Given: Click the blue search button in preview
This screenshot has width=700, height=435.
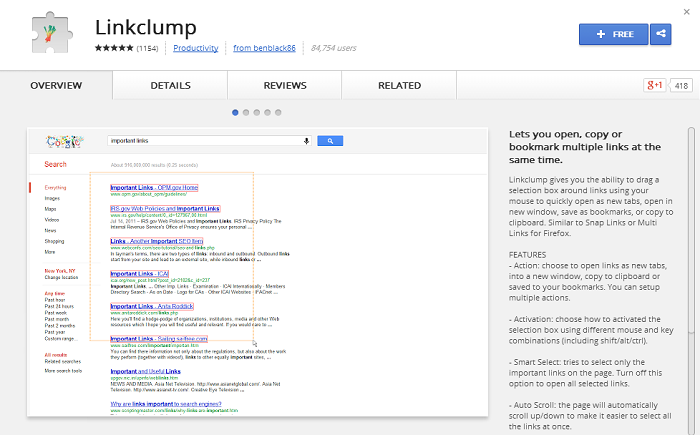Looking at the screenshot, I should [x=330, y=141].
